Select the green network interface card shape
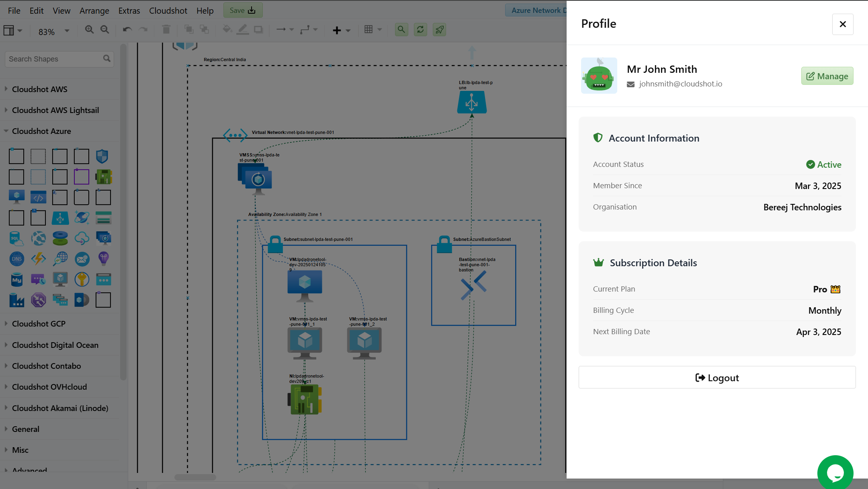Viewport: 868px width, 489px height. coord(103,177)
